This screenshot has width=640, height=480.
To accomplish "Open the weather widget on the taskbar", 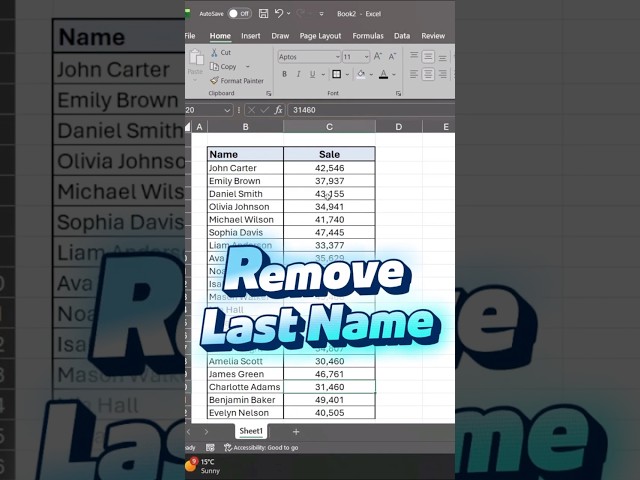I will 203,466.
